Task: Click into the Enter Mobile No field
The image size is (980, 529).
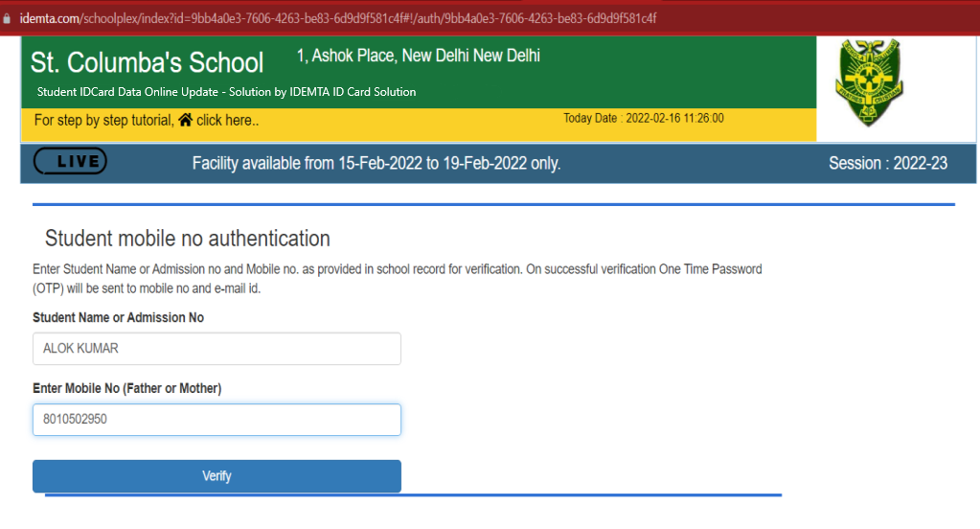Action: pos(217,420)
